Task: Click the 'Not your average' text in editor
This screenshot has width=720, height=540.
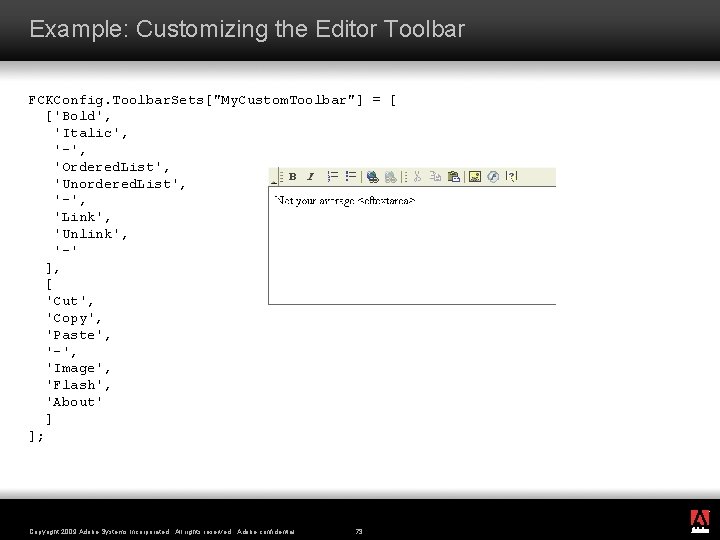Action: pyautogui.click(x=314, y=201)
